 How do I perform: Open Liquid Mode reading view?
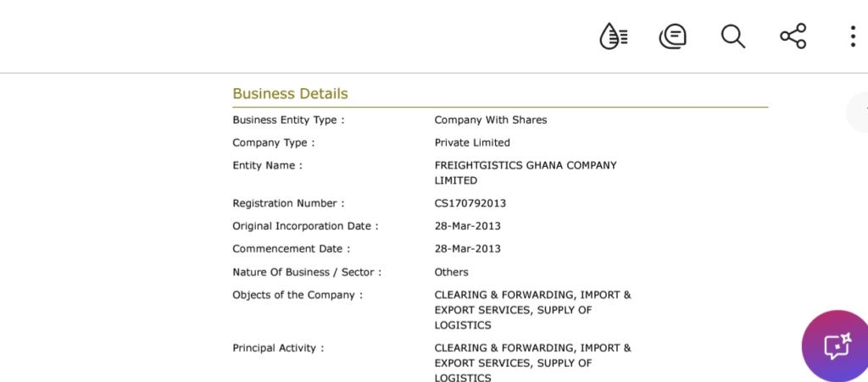(x=613, y=36)
